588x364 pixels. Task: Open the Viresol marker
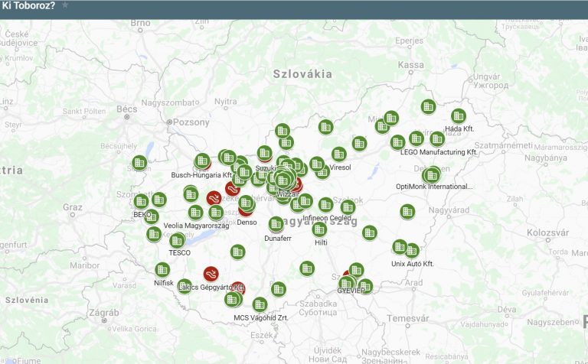pyautogui.click(x=338, y=154)
